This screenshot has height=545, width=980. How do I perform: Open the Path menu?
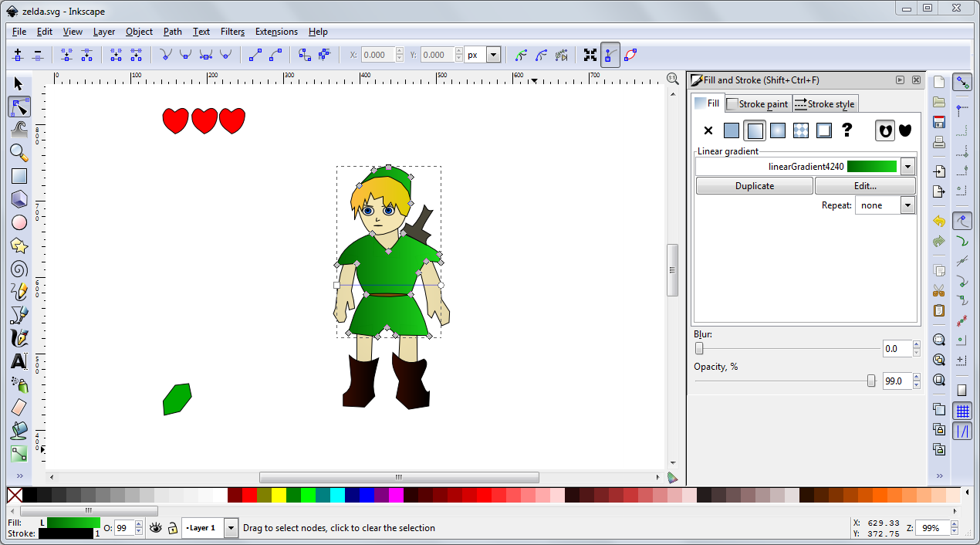point(173,32)
